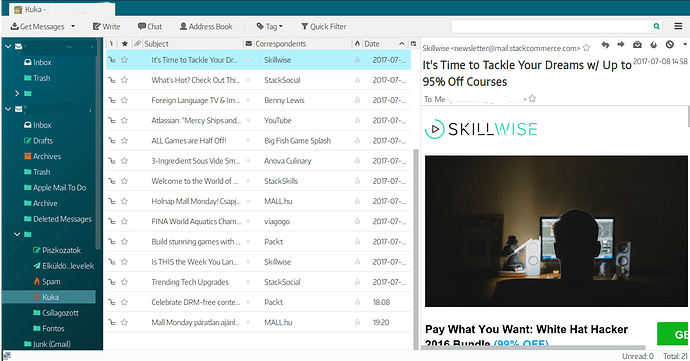This screenshot has width=690, height=361.
Task: Open the Tag dropdown menu
Action: point(270,26)
